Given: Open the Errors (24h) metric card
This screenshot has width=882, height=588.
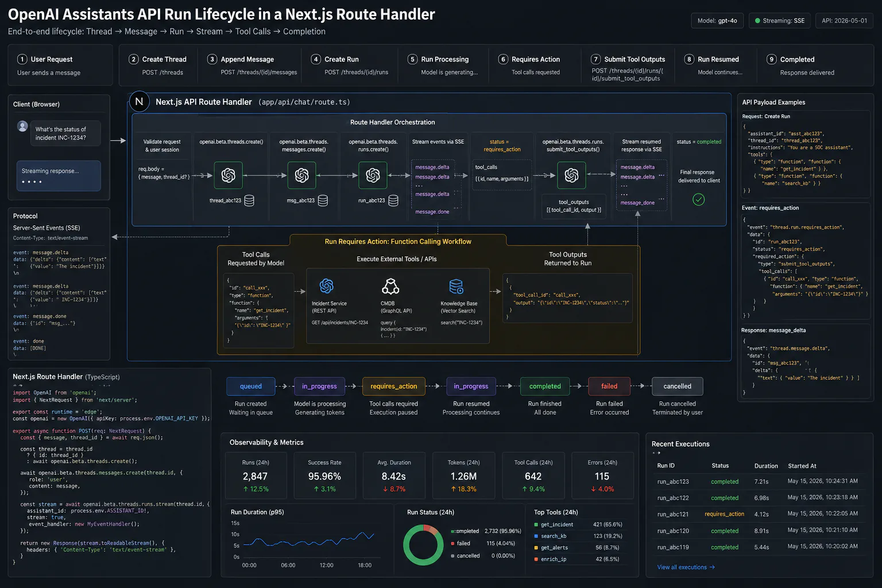Looking at the screenshot, I should (x=602, y=475).
